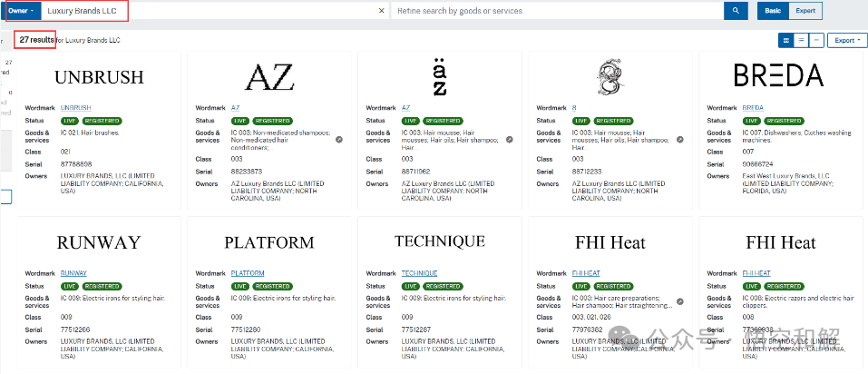Viewport: 868px width, 374px height.
Task: Click goods info icon on first AZ card
Action: click(338, 140)
